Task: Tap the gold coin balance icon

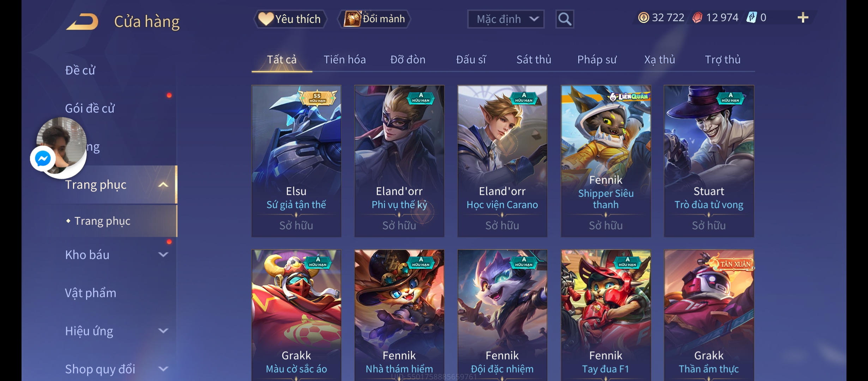Action: click(644, 18)
